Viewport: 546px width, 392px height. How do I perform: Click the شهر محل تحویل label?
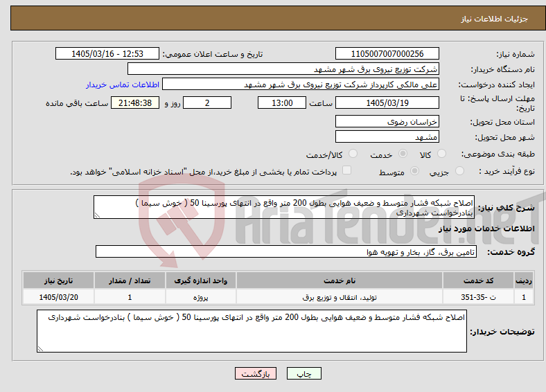(505, 138)
